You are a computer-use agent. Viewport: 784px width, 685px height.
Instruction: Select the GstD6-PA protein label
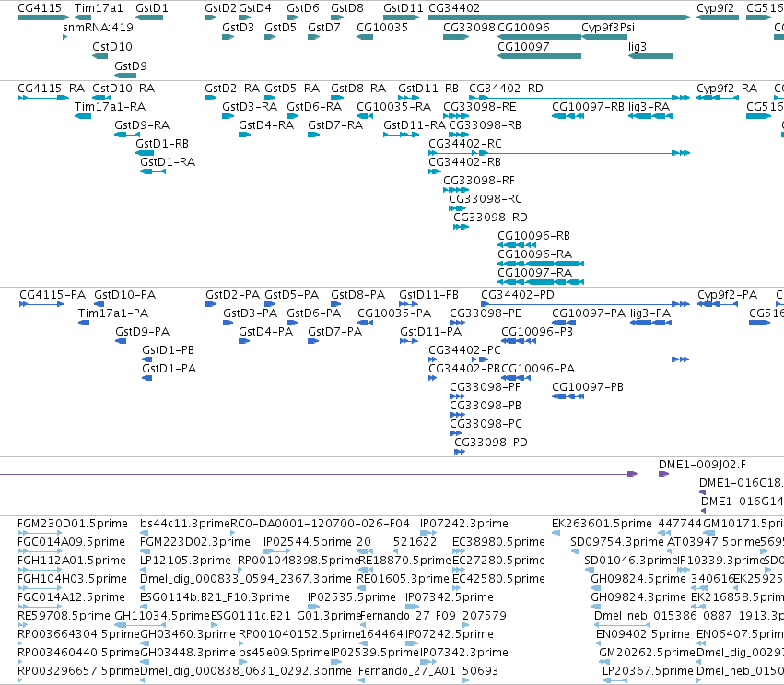point(313,313)
